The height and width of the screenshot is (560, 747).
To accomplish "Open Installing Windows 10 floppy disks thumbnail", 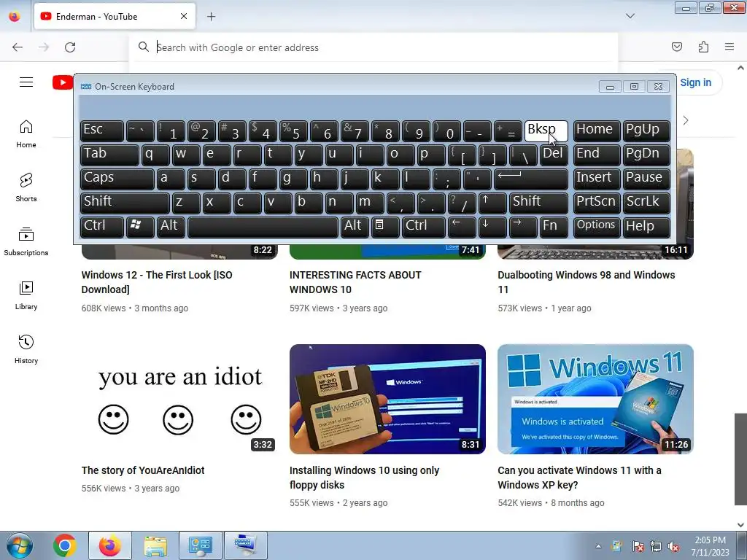I will [387, 399].
